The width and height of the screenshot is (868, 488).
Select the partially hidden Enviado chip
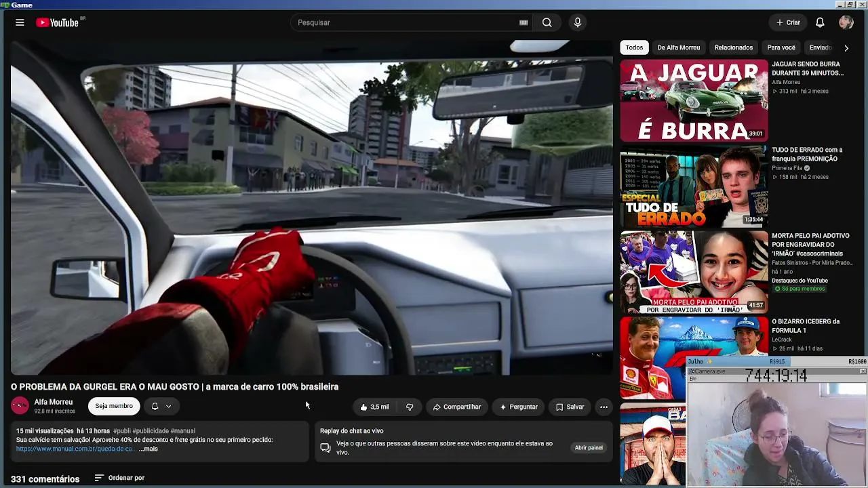pos(820,47)
